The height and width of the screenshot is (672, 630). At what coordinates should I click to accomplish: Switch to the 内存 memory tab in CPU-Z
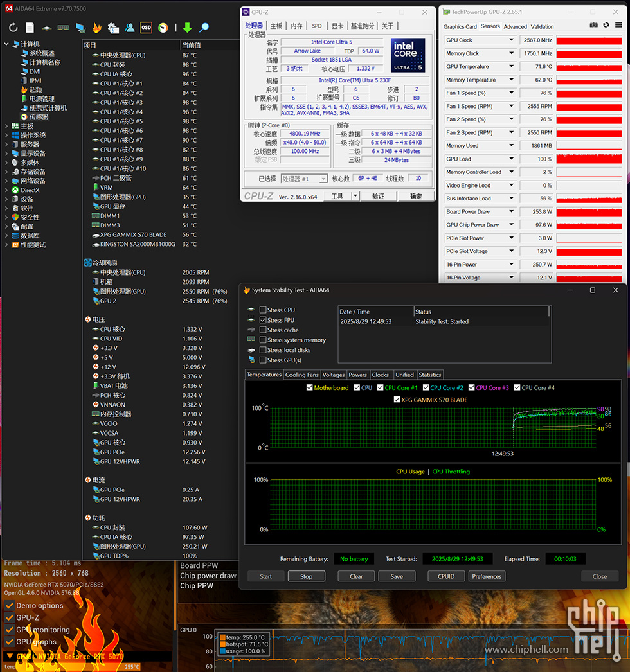(x=296, y=26)
